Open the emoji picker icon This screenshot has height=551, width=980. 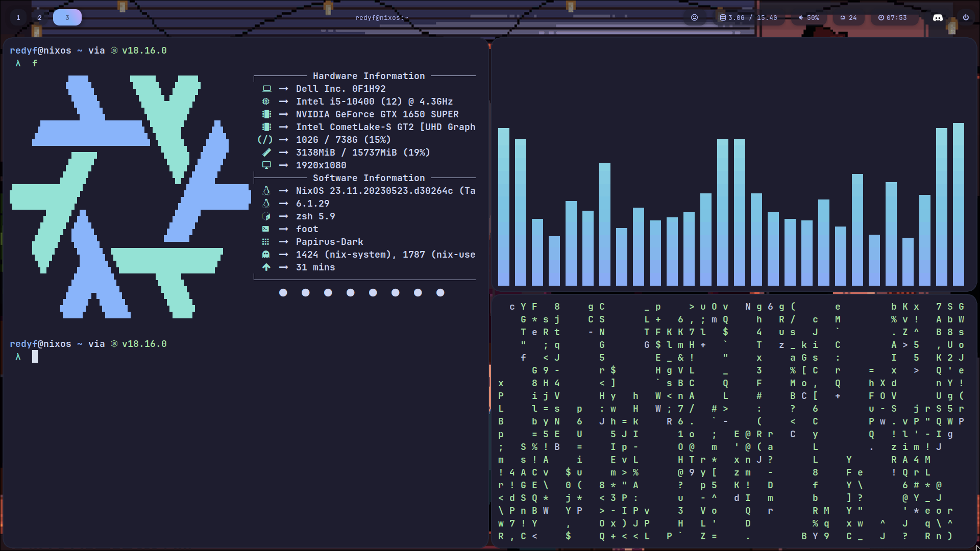(694, 18)
